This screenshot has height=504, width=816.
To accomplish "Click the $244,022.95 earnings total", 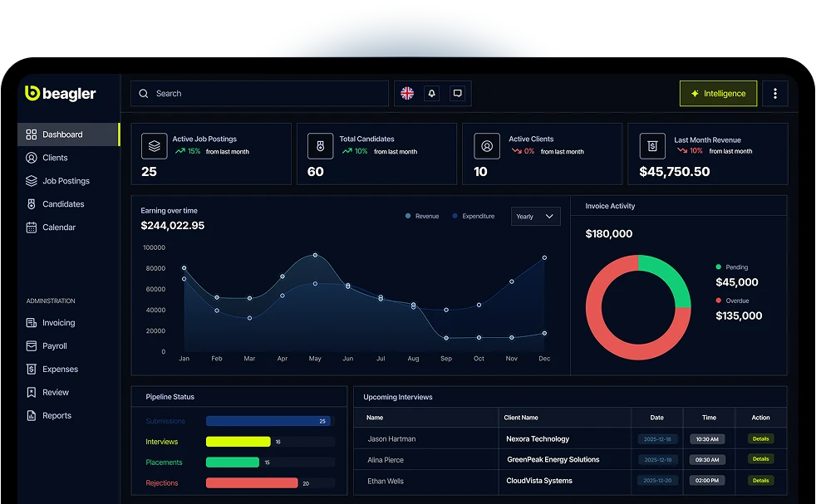I will (x=172, y=226).
